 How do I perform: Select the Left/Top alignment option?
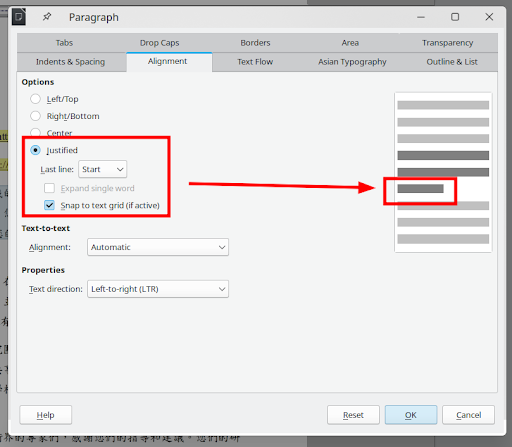tap(35, 99)
